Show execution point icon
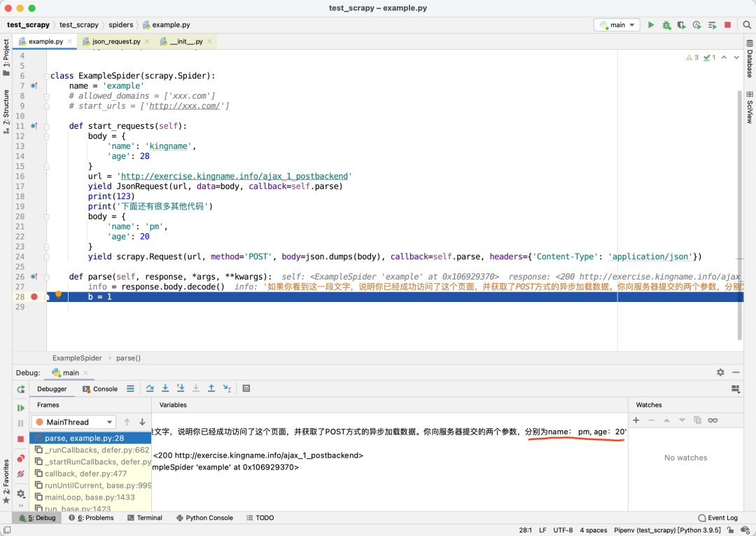This screenshot has height=536, width=756. coord(131,388)
